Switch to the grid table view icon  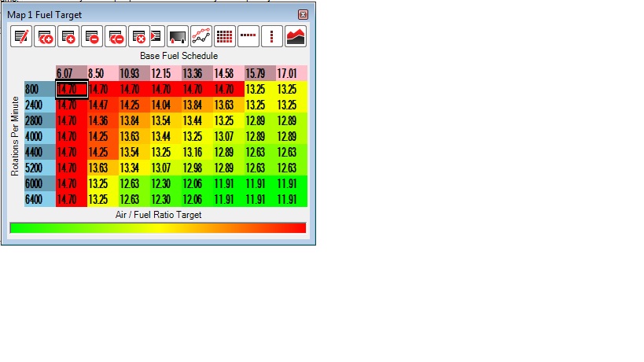pyautogui.click(x=226, y=36)
